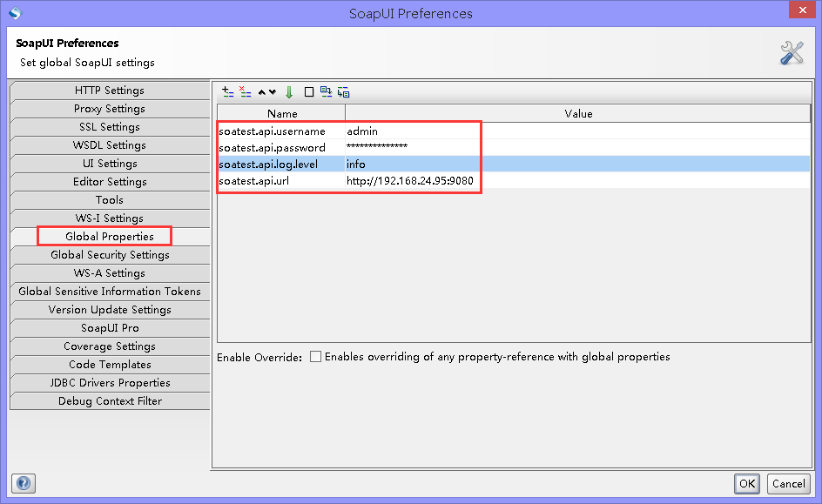Open help with question mark icon

[x=24, y=483]
